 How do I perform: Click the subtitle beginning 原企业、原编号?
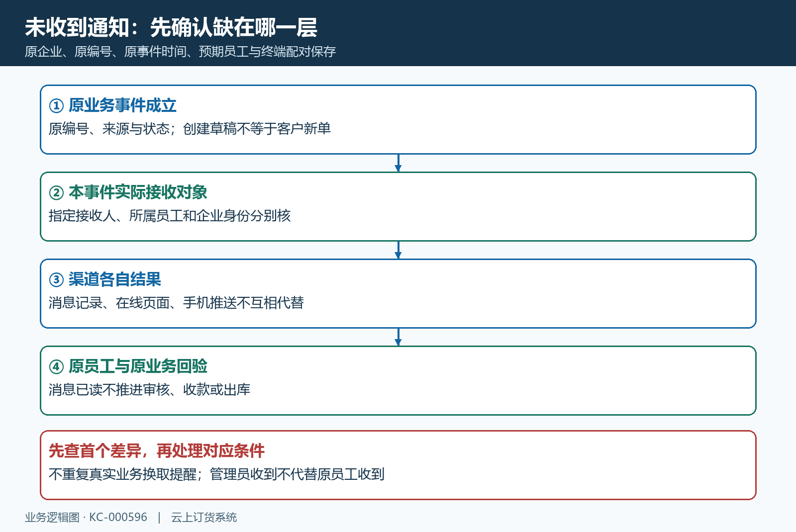click(x=181, y=52)
